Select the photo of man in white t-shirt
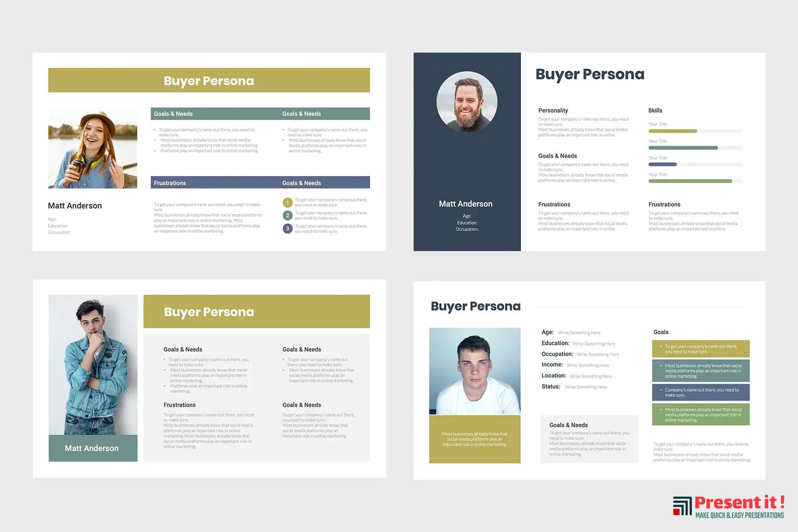798x532 pixels. click(474, 371)
